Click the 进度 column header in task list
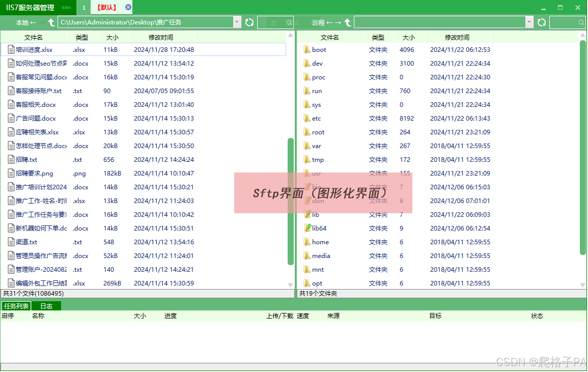 [170, 316]
